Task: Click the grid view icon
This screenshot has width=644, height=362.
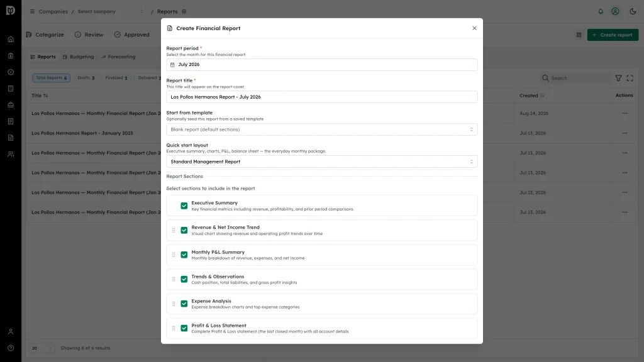Action: pyautogui.click(x=579, y=35)
